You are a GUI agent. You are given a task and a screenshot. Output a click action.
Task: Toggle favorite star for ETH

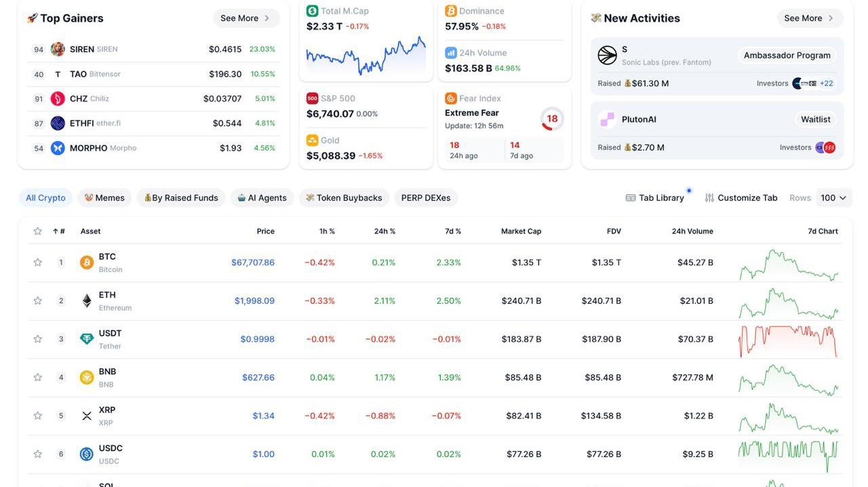[38, 300]
